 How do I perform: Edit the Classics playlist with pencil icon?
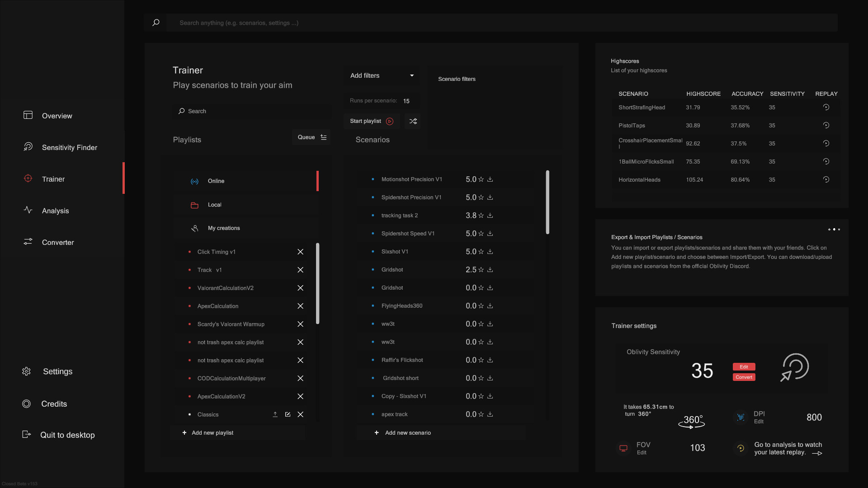click(x=288, y=414)
